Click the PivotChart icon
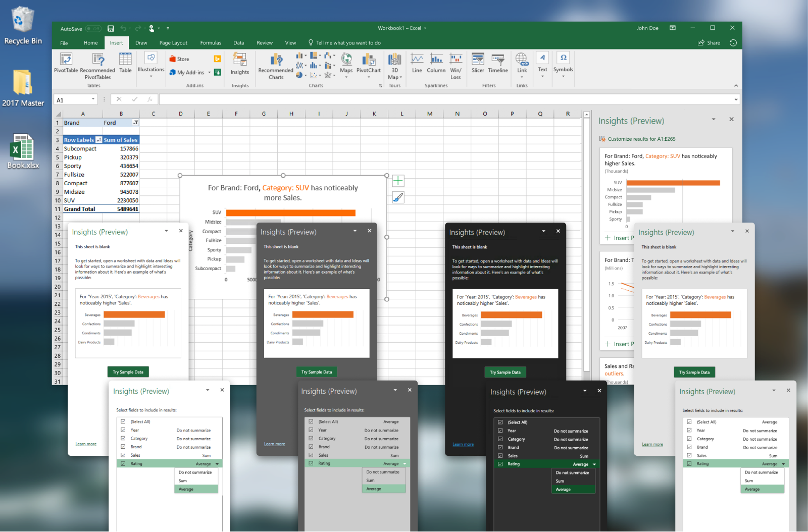 point(369,60)
